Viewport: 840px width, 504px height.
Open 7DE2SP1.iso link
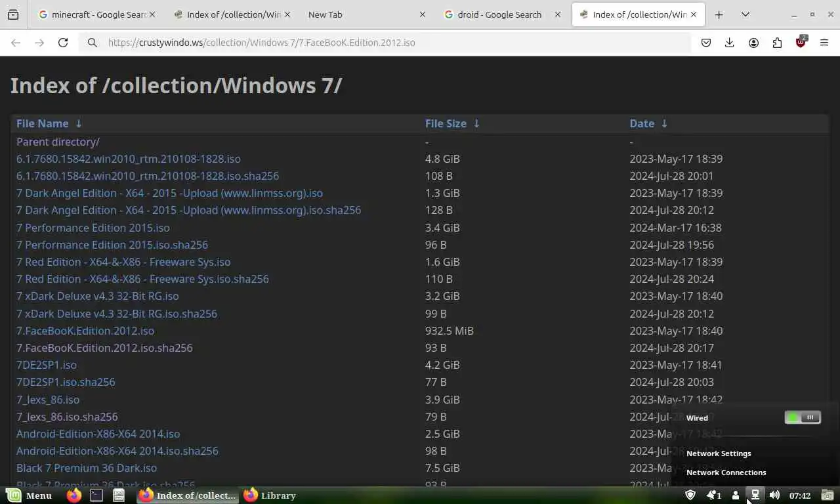(x=47, y=365)
